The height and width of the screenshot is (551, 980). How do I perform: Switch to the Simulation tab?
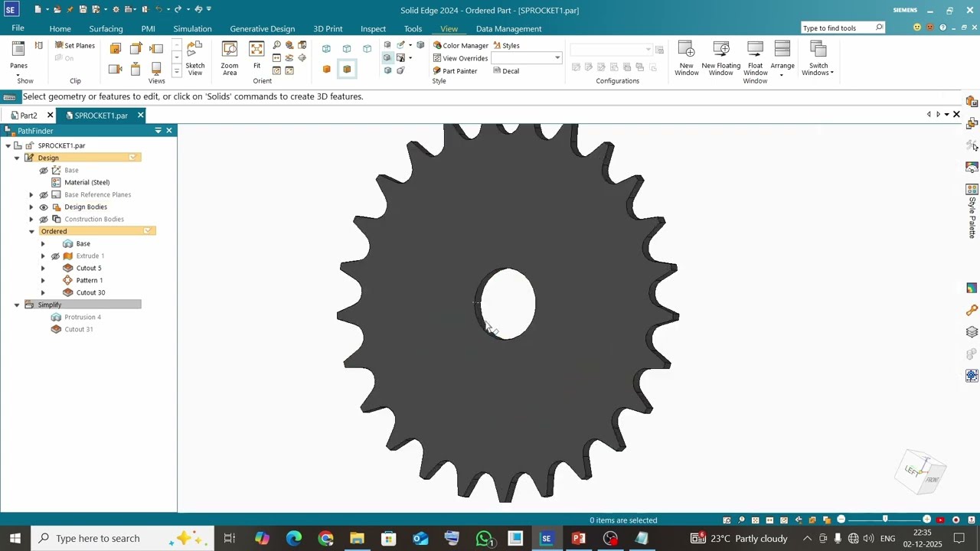pyautogui.click(x=192, y=29)
